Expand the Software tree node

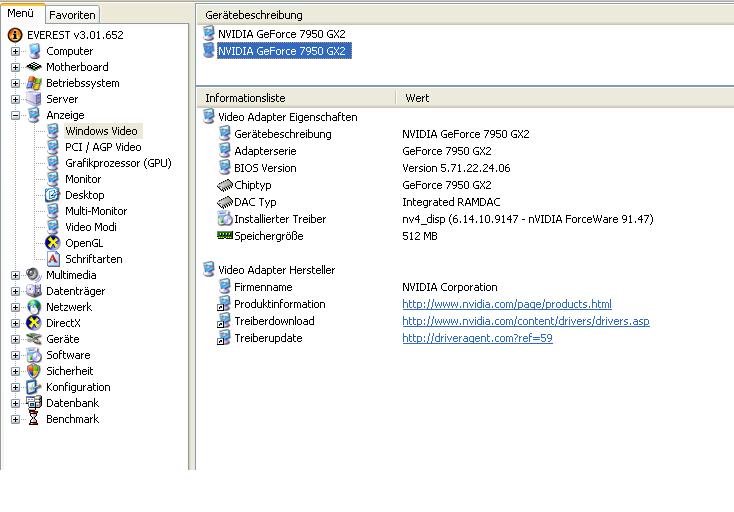tap(15, 355)
